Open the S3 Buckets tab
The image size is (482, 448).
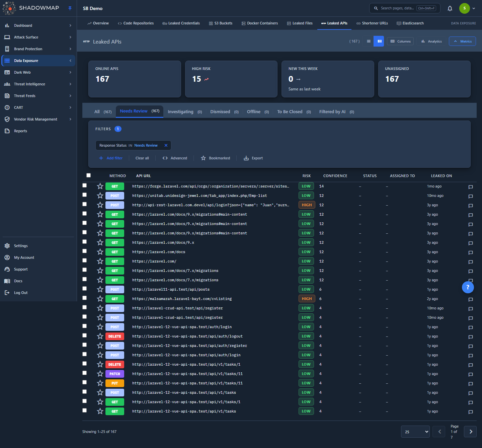[221, 23]
